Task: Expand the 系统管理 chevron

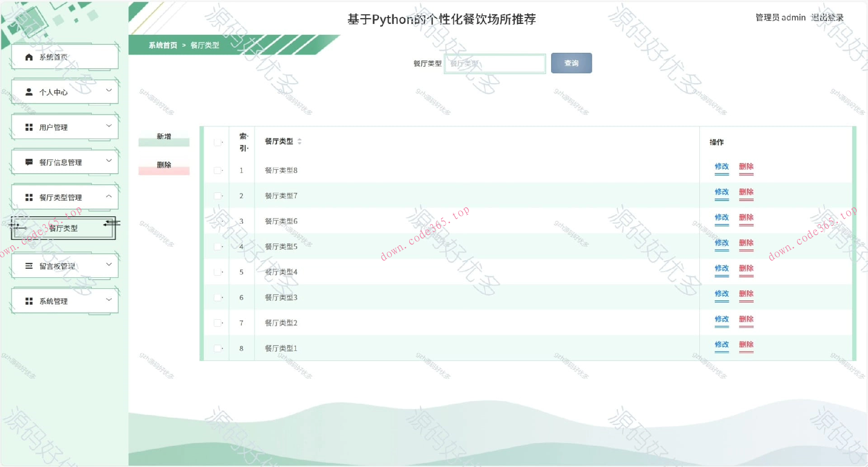Action: click(109, 300)
